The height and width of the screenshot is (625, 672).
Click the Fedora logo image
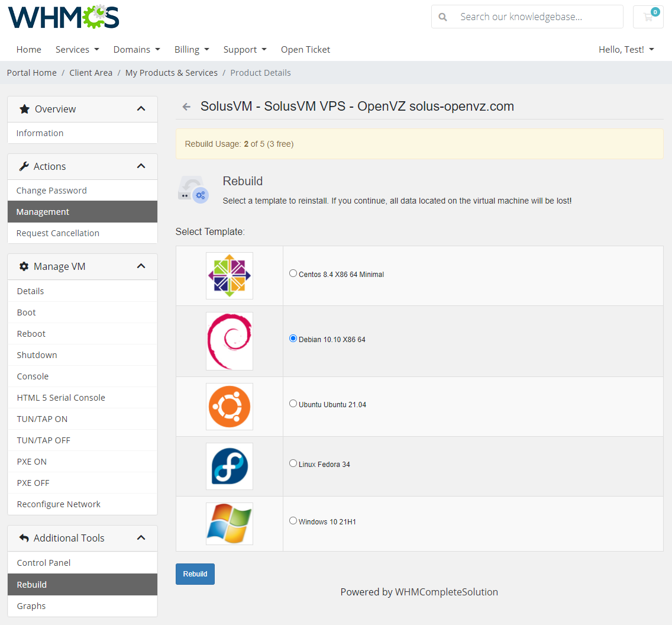(x=229, y=466)
